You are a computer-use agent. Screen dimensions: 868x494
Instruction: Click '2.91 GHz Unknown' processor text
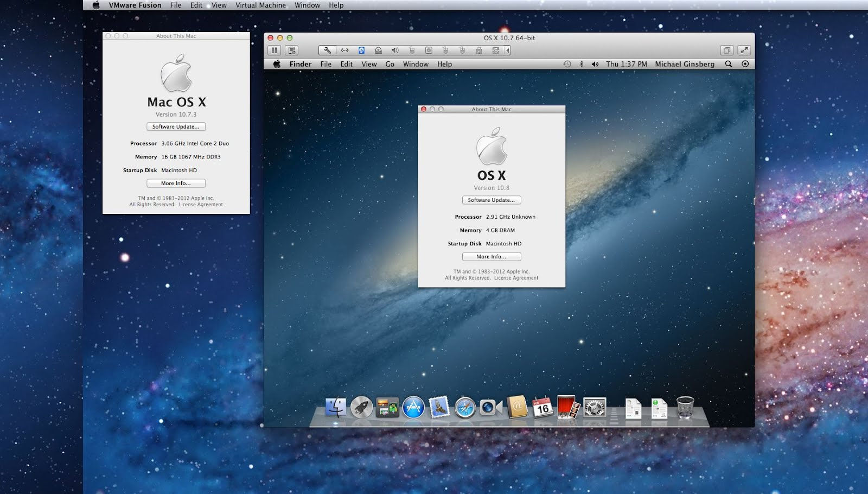point(510,217)
